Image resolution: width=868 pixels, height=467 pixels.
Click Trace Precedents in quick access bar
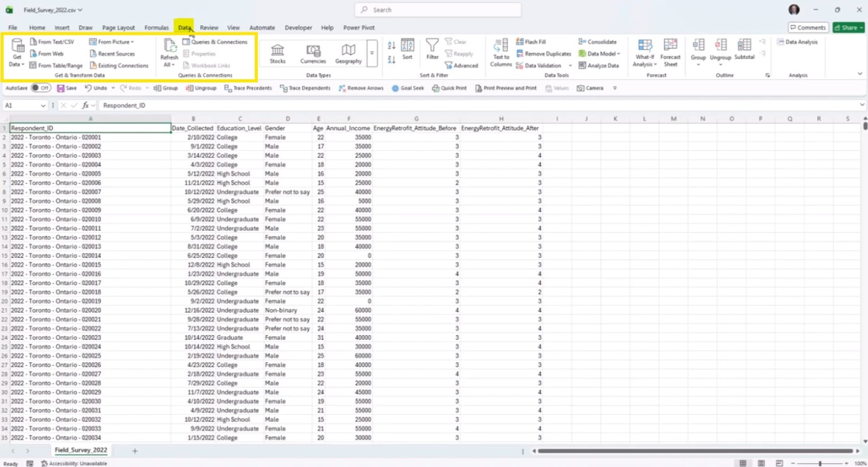(248, 88)
